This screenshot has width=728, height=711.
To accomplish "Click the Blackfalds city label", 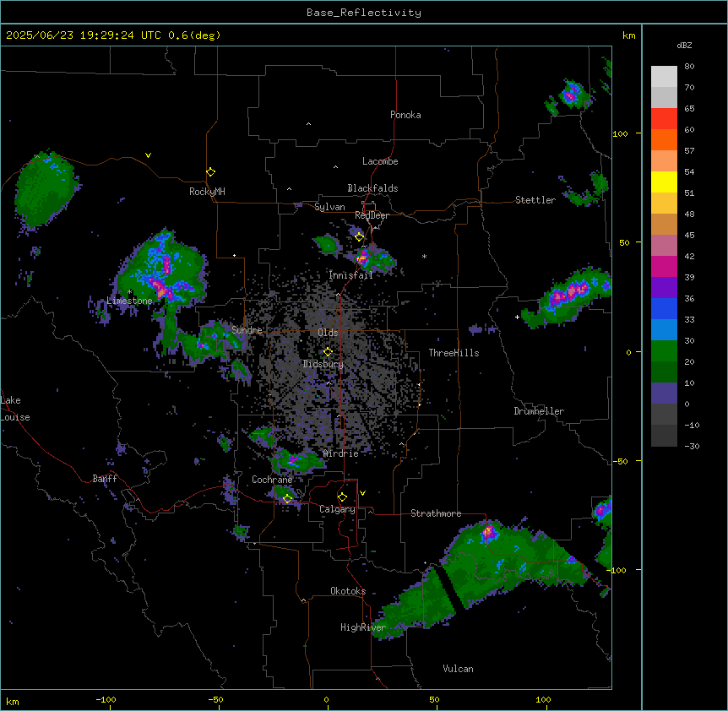I will pyautogui.click(x=372, y=188).
